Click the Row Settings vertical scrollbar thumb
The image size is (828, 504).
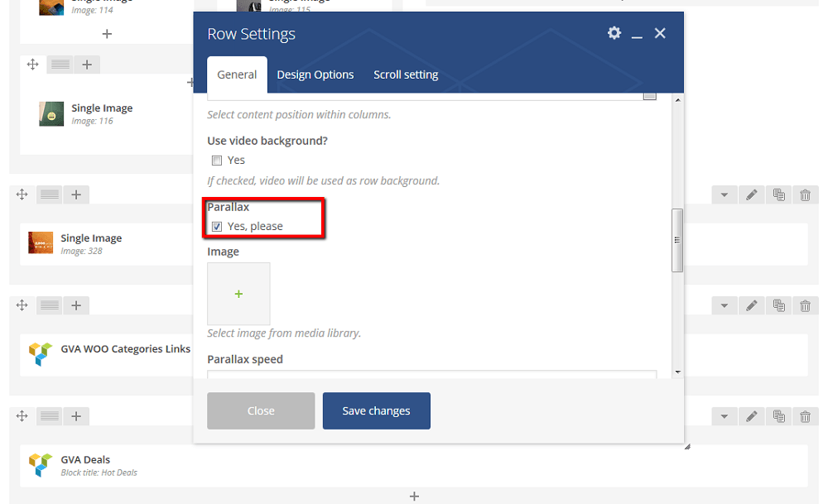point(677,240)
